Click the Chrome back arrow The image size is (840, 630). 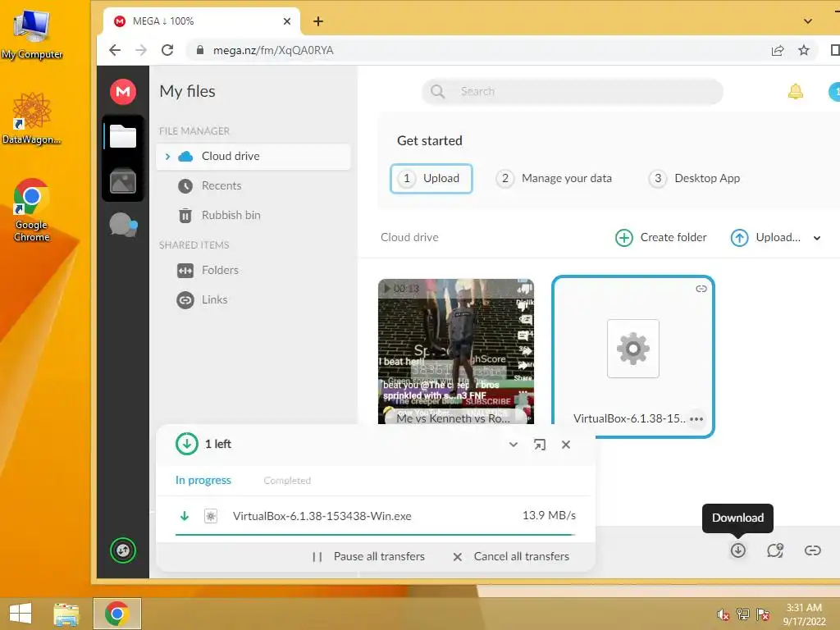point(115,50)
